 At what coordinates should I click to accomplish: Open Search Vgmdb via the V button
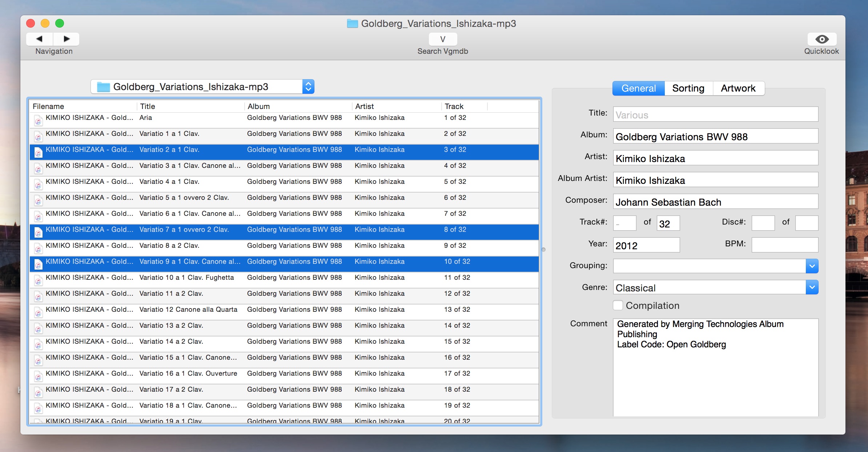coord(443,39)
